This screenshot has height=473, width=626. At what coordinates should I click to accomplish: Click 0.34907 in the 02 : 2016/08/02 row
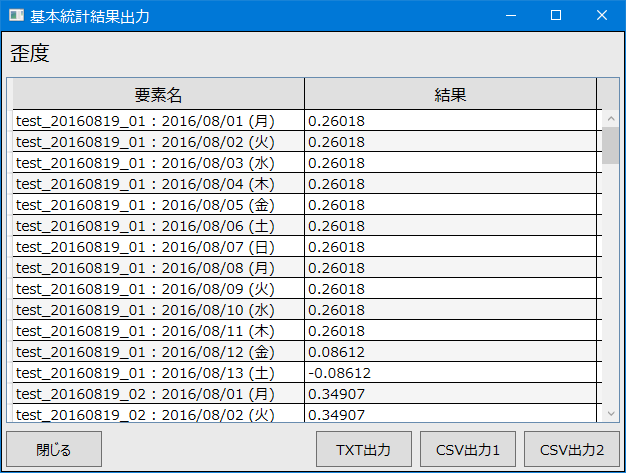[x=336, y=415]
